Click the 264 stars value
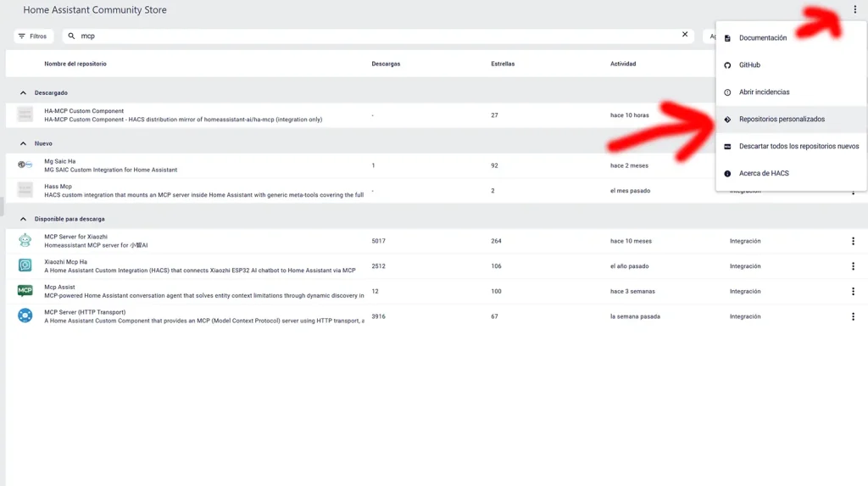This screenshot has width=868, height=486. 496,241
